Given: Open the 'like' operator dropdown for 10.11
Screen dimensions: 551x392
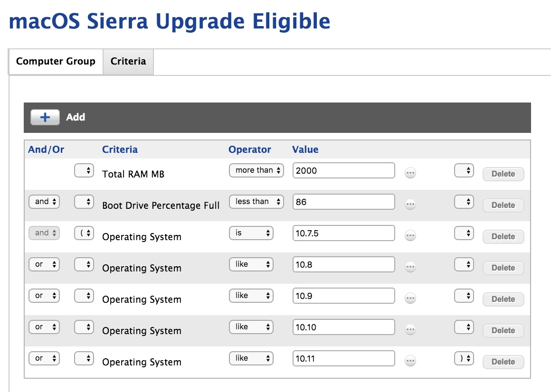Looking at the screenshot, I should [251, 358].
